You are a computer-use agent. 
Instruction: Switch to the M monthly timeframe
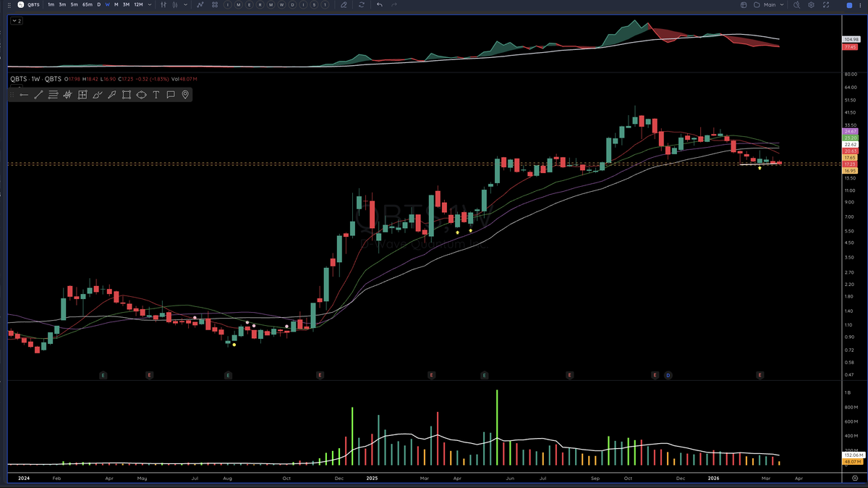(116, 5)
